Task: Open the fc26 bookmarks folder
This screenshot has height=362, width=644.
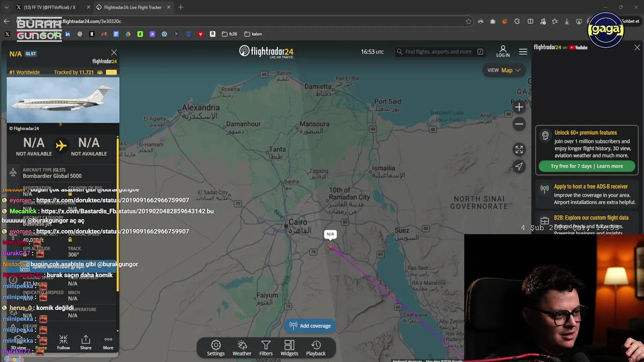Action: click(229, 34)
